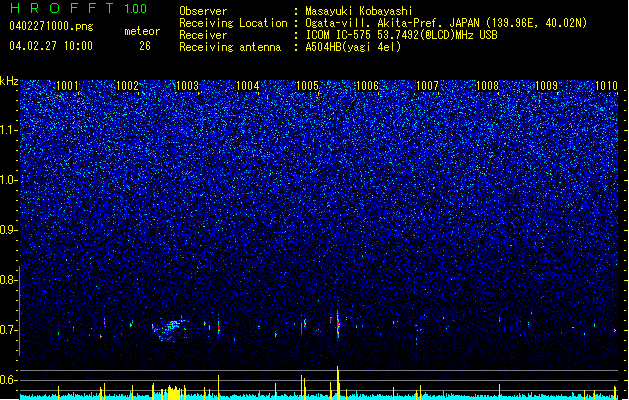This screenshot has width=629, height=400.
Task: Click the 1.0 kHz axis label
Action: coord(9,181)
